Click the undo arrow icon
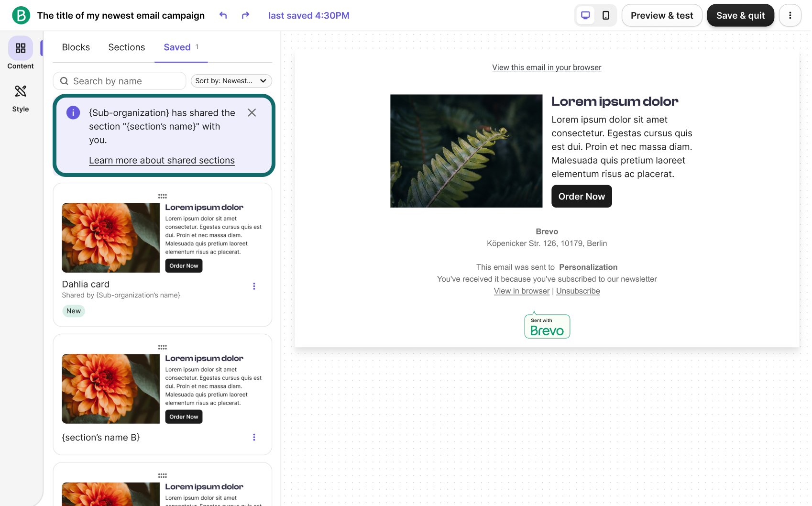This screenshot has width=812, height=506. coord(223,15)
